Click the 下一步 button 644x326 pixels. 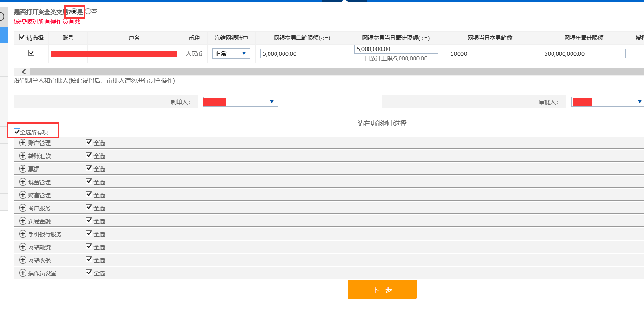coord(382,289)
